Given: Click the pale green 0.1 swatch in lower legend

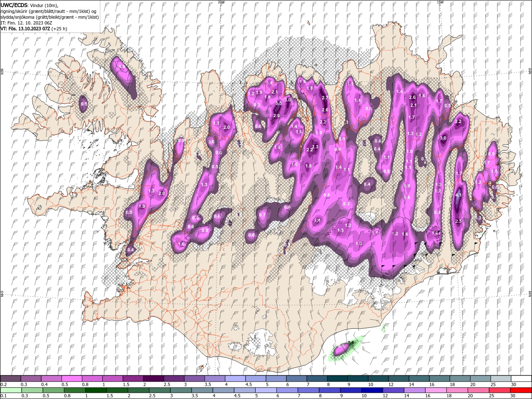Looking at the screenshot, I should (x=11, y=390).
